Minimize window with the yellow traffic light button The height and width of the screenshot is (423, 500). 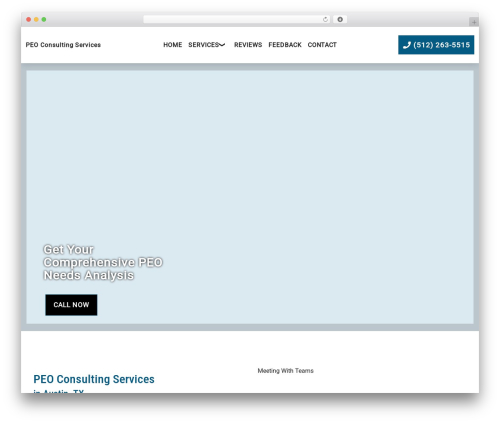[36, 20]
